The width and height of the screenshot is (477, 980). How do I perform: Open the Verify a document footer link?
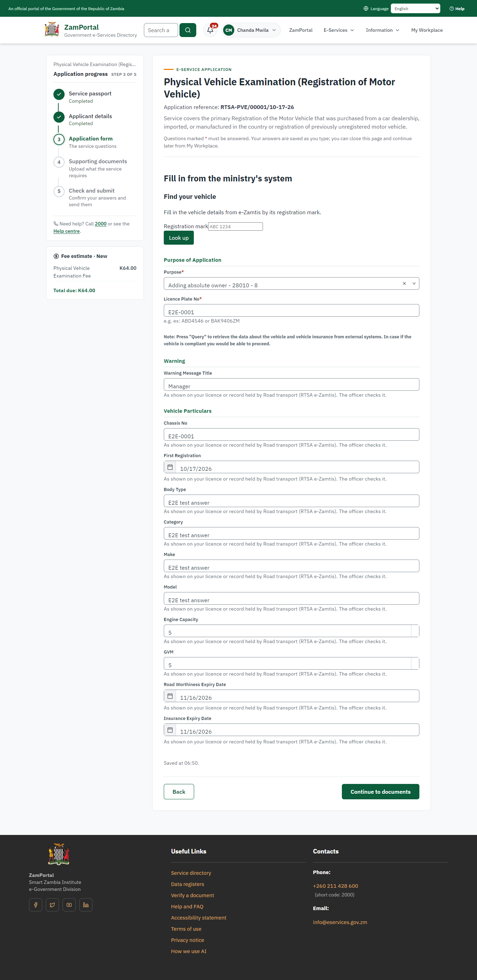click(192, 895)
